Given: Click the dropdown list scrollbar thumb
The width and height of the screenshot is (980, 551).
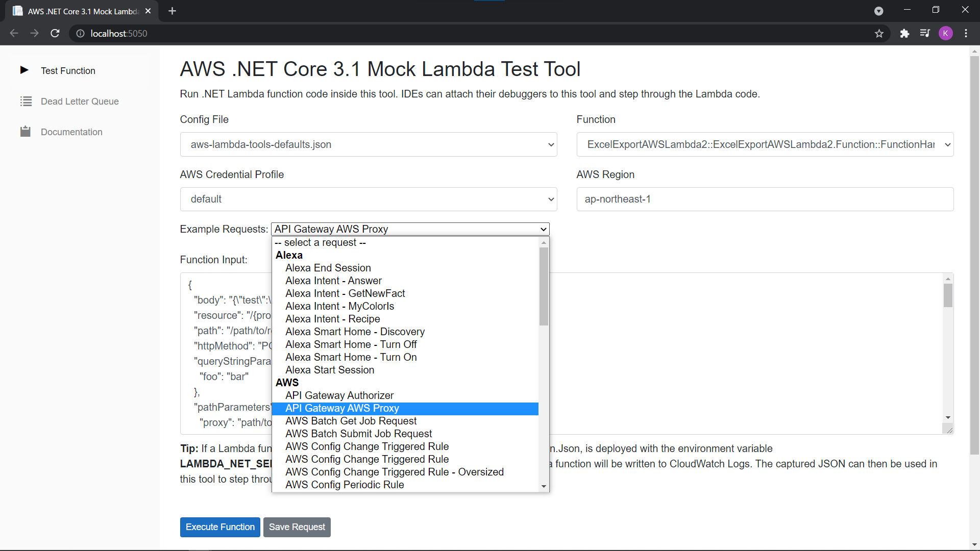Looking at the screenshot, I should [544, 286].
